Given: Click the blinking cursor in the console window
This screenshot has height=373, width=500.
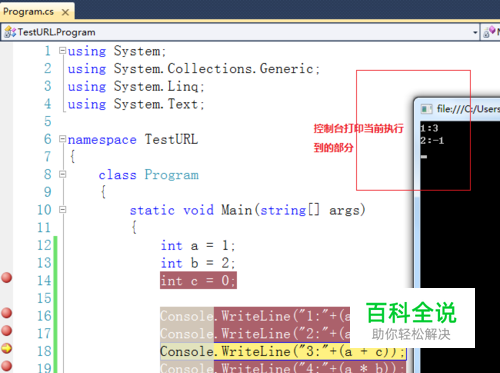Looking at the screenshot, I should pyautogui.click(x=424, y=157).
